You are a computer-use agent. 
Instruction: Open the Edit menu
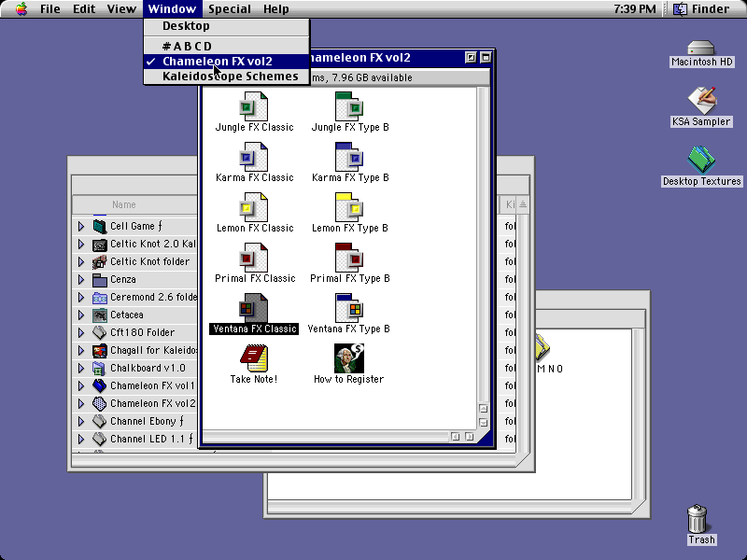click(84, 9)
